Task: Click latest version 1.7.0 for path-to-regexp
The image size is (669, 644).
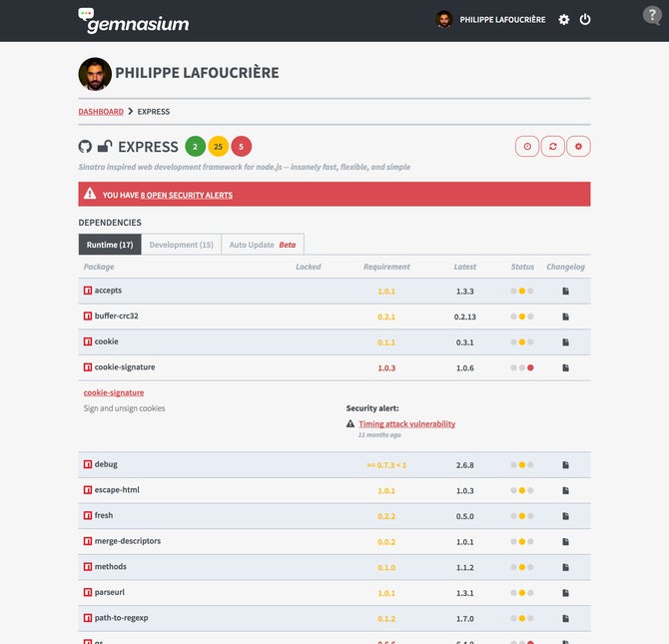Action: pyautogui.click(x=465, y=618)
